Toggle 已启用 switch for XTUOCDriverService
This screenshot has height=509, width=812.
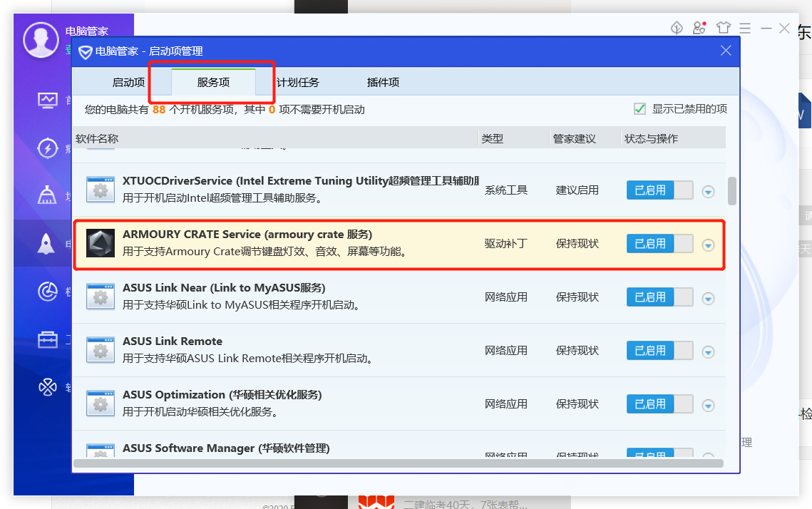coord(659,190)
